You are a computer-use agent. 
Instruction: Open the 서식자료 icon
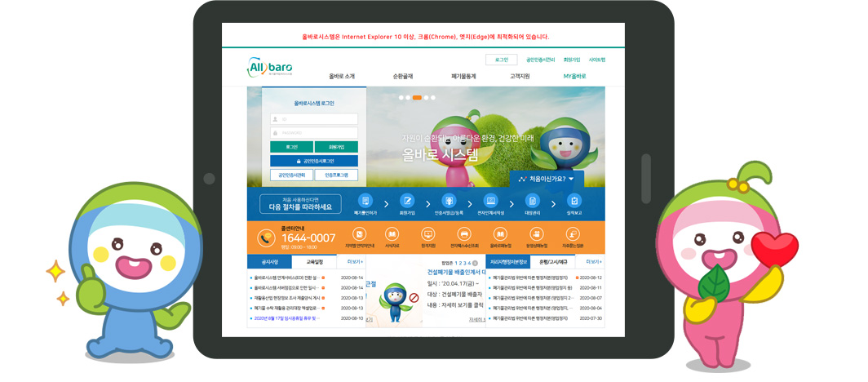(x=392, y=233)
